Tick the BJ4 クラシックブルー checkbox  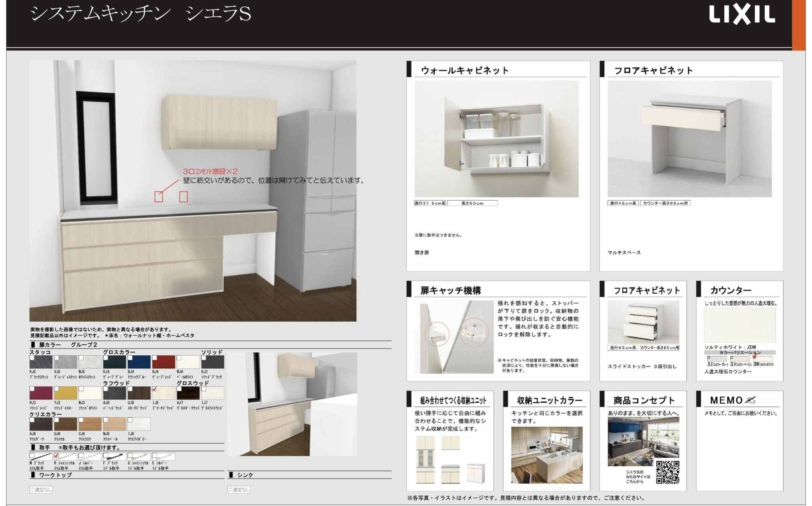130,358
